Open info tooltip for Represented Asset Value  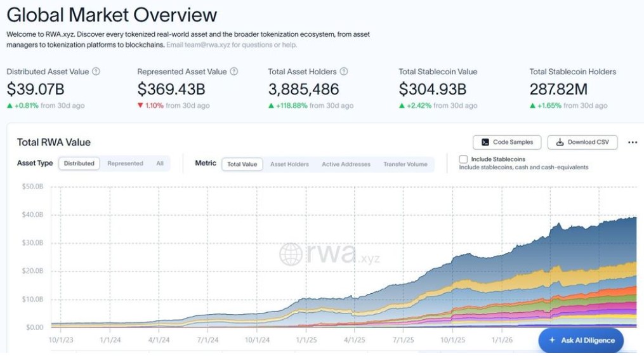point(233,72)
